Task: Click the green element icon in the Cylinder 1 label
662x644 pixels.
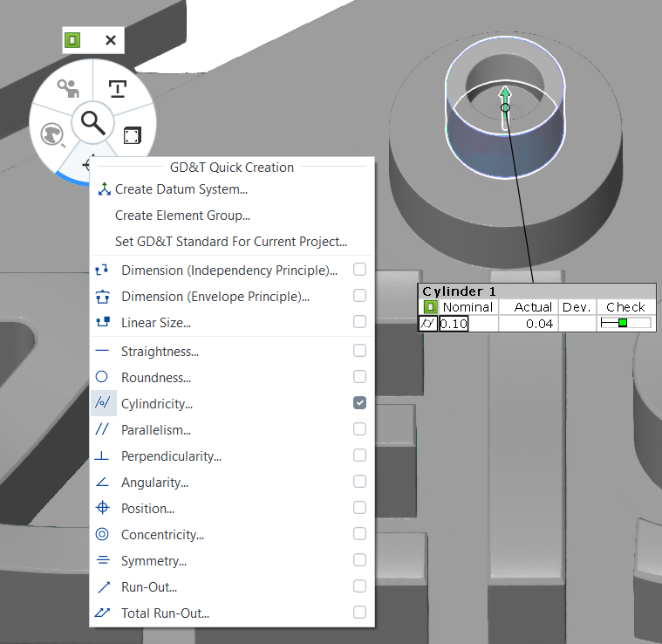Action: [x=430, y=306]
